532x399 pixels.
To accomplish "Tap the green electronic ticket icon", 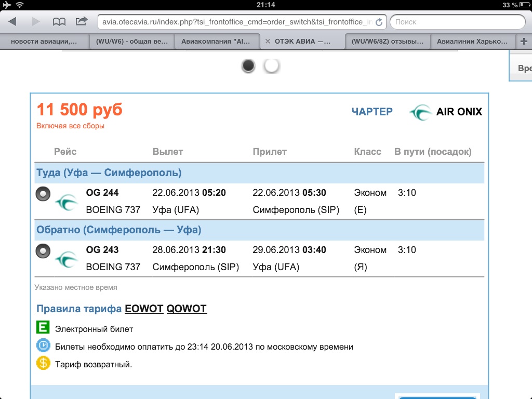I will (43, 328).
